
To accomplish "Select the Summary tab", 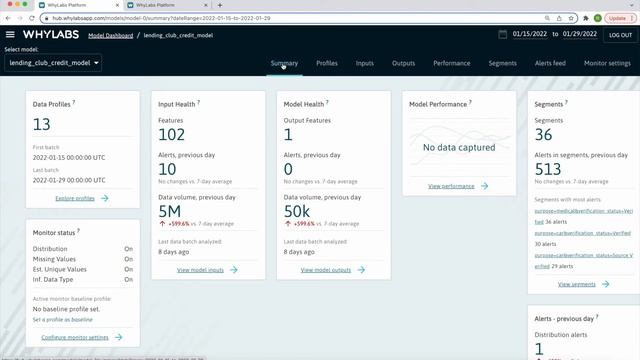I will (284, 63).
